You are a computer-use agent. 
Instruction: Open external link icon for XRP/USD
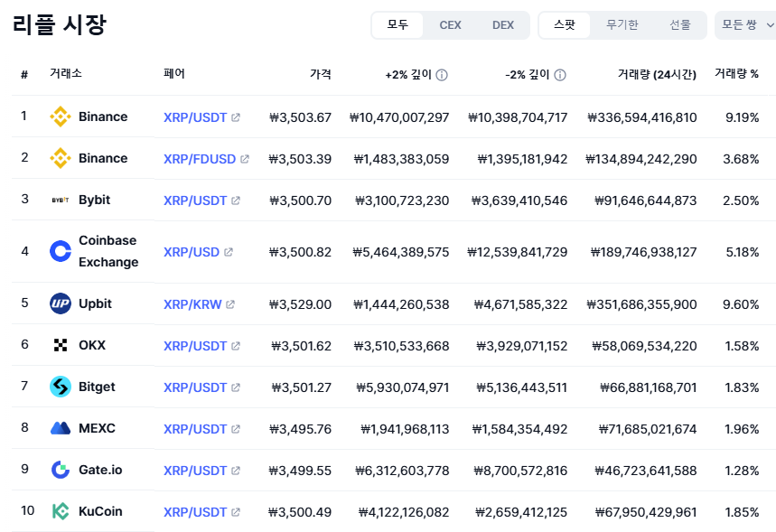tap(229, 252)
